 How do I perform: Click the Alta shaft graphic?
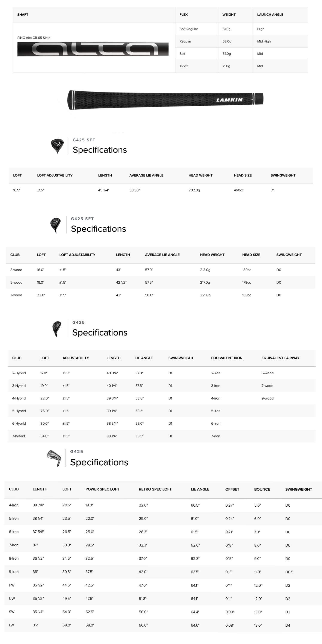93,49
